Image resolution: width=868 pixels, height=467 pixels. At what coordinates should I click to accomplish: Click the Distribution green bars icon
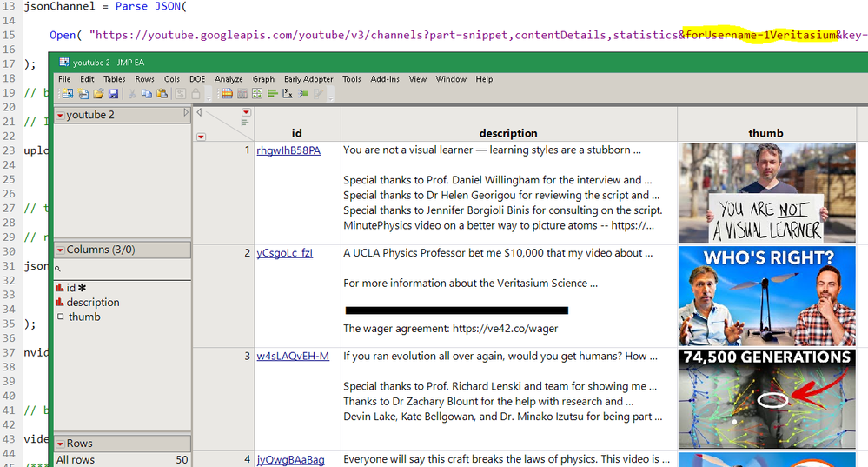click(272, 94)
